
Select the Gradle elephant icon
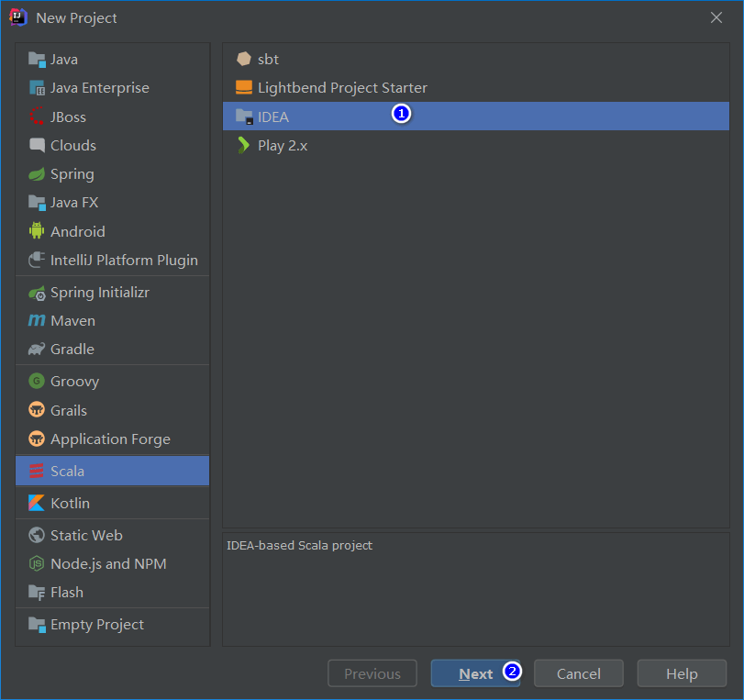(37, 349)
